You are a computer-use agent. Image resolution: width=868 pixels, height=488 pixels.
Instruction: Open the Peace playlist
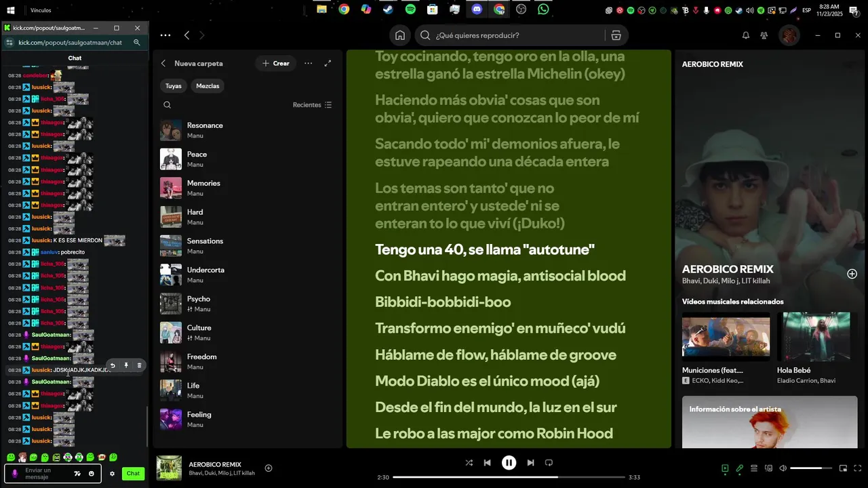(248, 159)
